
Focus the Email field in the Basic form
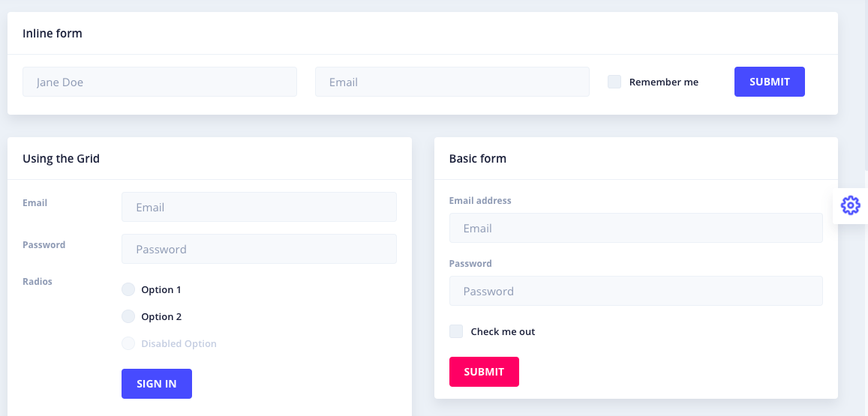coord(636,228)
